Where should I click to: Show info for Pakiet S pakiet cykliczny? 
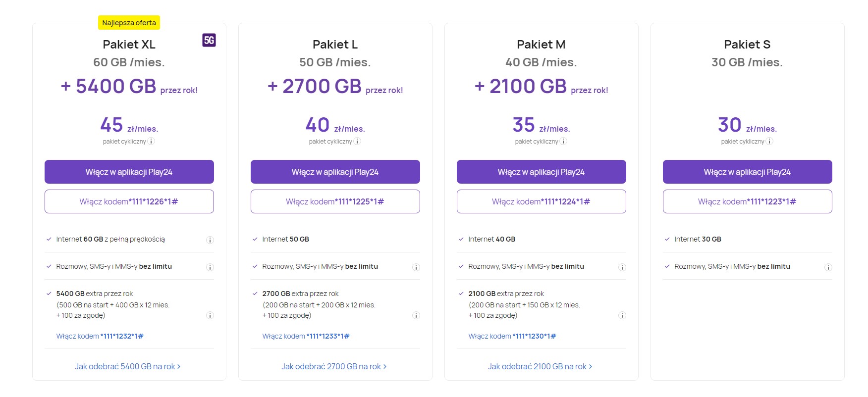point(770,141)
